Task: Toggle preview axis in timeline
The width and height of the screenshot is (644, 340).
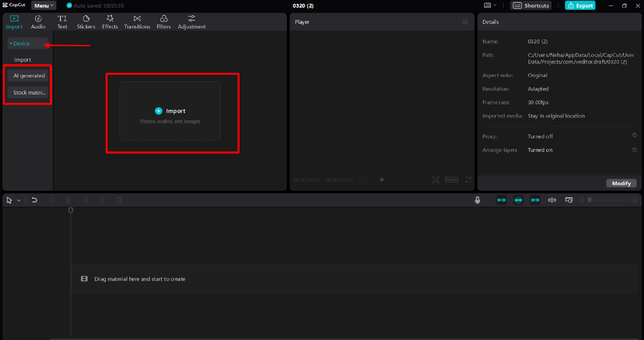Action: 552,200
